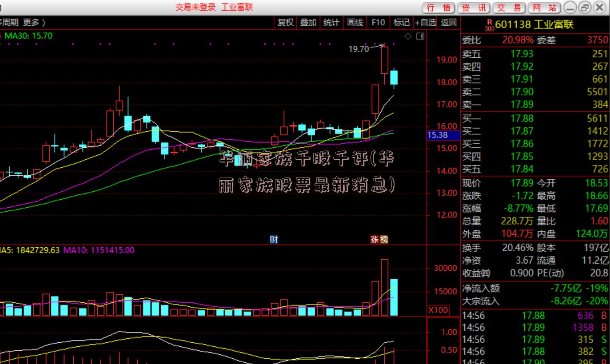This screenshot has width=610, height=364.
Task: Click the 外盘 104.7万 value
Action: (x=518, y=234)
